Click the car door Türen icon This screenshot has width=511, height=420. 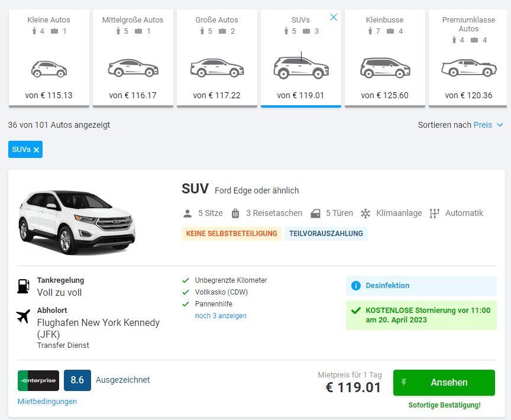(x=315, y=213)
